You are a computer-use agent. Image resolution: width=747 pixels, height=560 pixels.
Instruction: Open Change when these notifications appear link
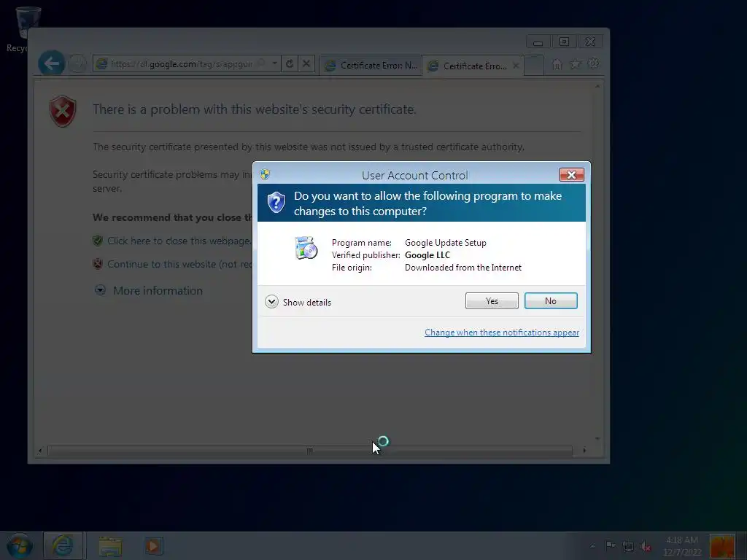[502, 332]
